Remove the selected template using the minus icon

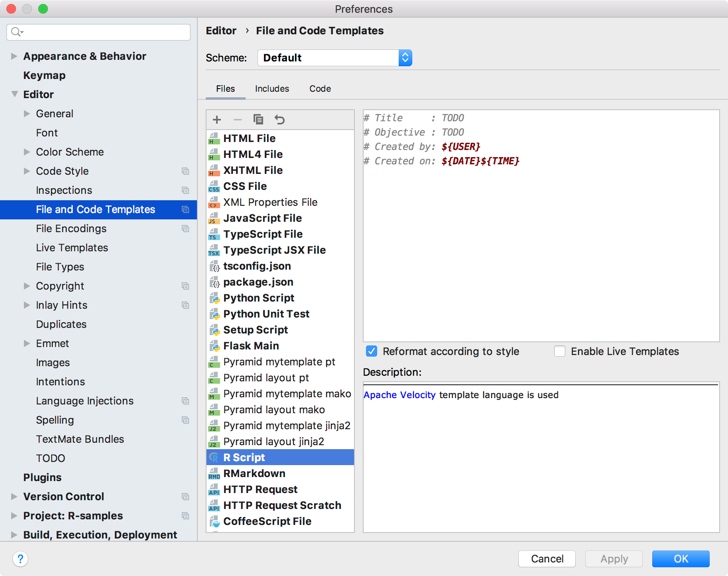click(x=237, y=119)
